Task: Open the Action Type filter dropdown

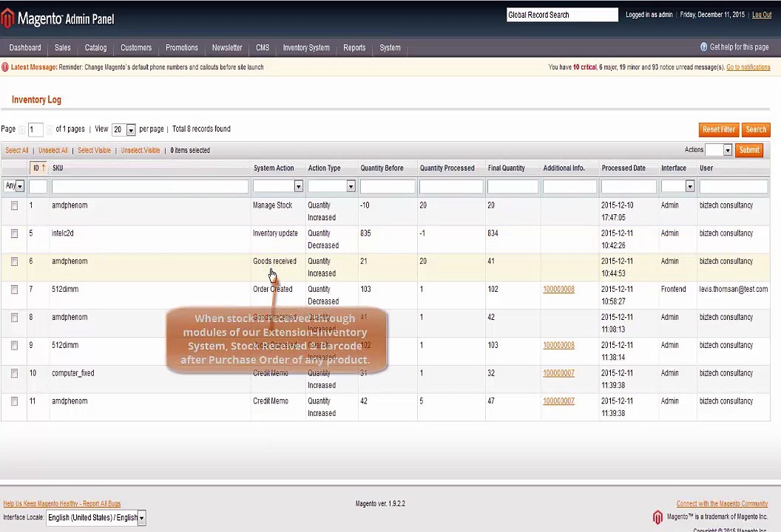Action: tap(331, 185)
